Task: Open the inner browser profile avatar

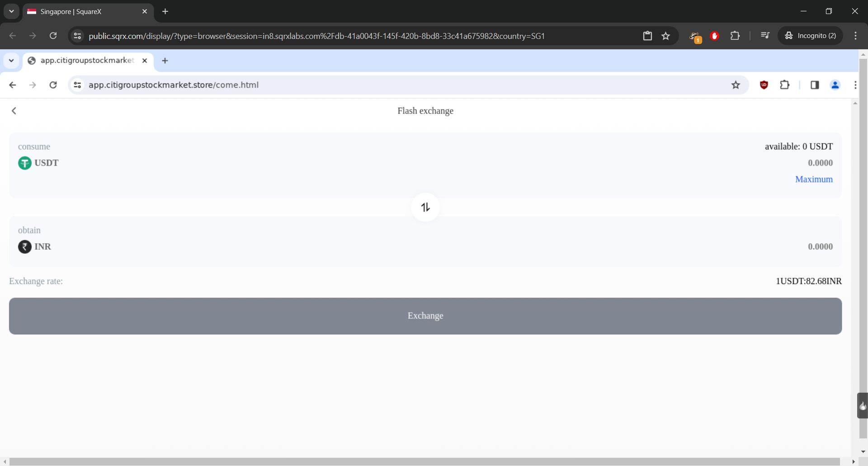Action: [835, 85]
